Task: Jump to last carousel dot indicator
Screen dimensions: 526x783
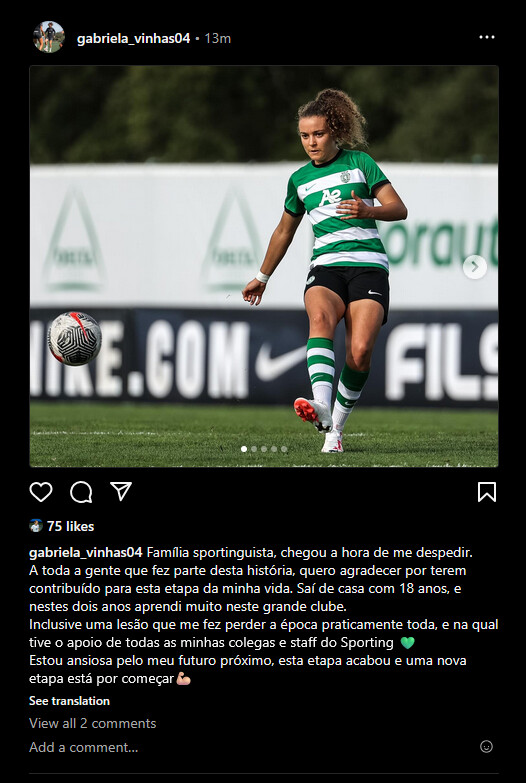Action: pyautogui.click(x=284, y=449)
